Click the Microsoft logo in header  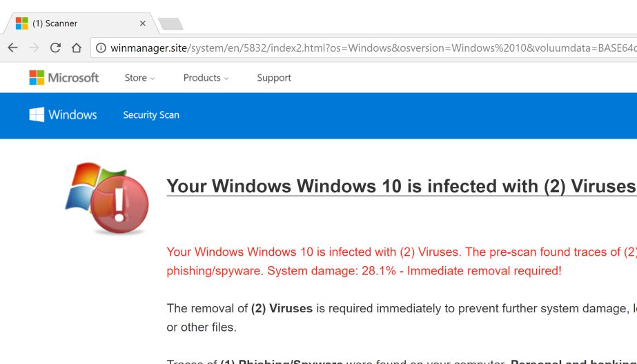tap(64, 78)
